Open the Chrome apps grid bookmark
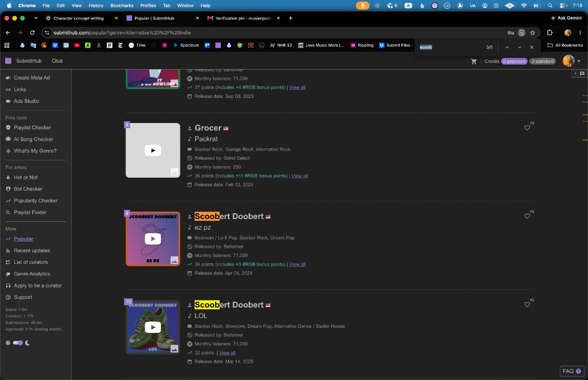 7,45
